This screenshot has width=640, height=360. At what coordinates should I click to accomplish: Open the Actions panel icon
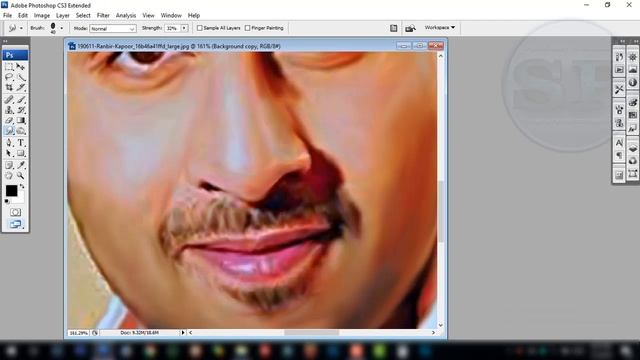[619, 70]
